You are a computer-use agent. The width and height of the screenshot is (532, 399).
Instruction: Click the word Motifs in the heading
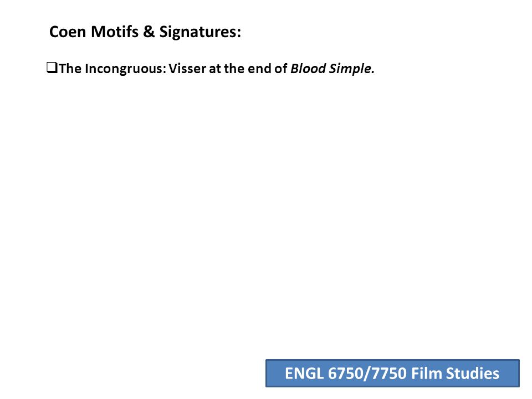coord(114,32)
